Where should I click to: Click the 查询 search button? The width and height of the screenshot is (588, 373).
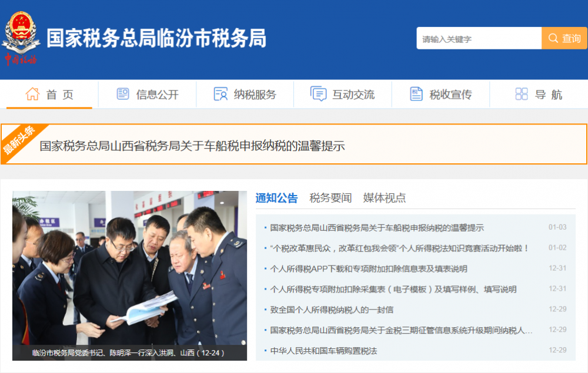coord(564,38)
